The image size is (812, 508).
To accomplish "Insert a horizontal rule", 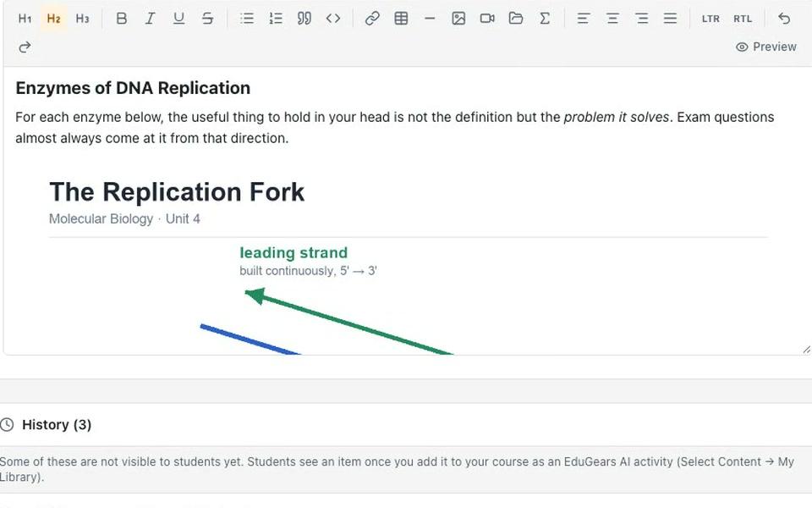I will (x=430, y=19).
